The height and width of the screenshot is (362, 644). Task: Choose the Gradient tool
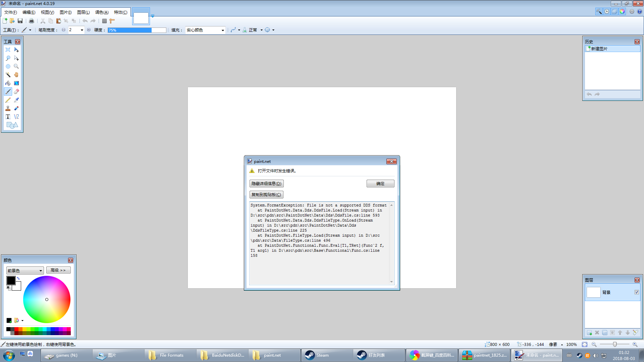pyautogui.click(x=16, y=83)
